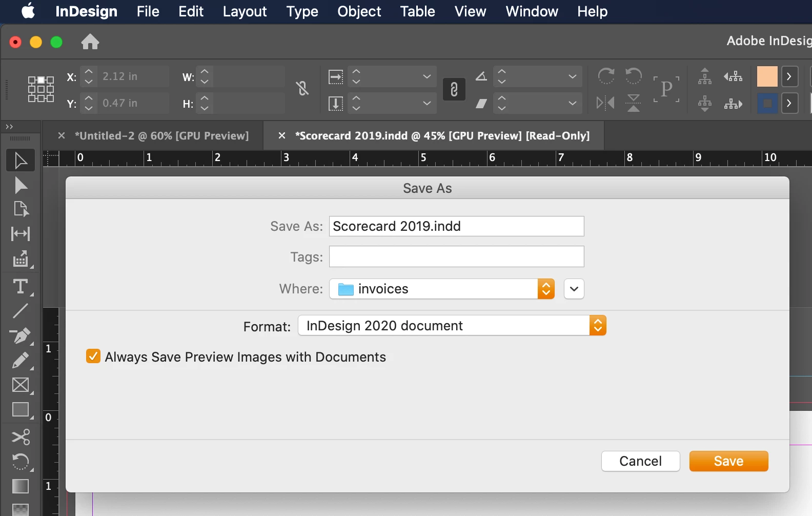
Task: Click the Tags input field
Action: pyautogui.click(x=456, y=256)
